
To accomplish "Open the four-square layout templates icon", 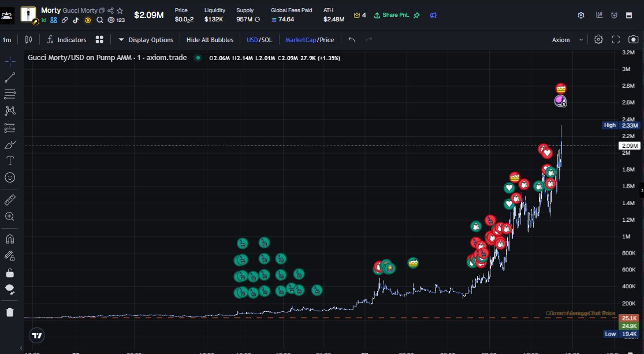I will pyautogui.click(x=99, y=39).
